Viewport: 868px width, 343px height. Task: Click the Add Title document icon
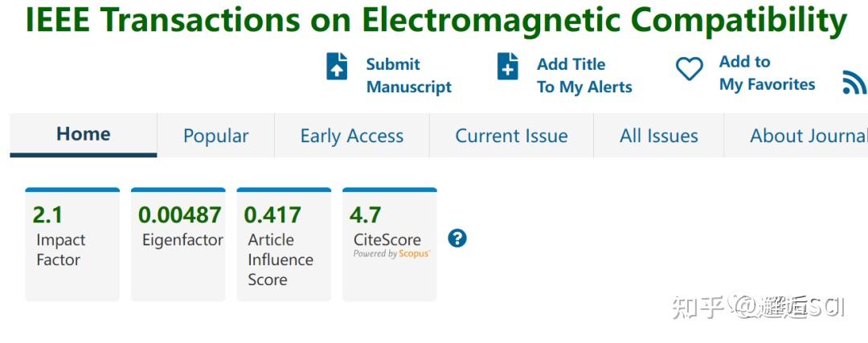(x=508, y=67)
